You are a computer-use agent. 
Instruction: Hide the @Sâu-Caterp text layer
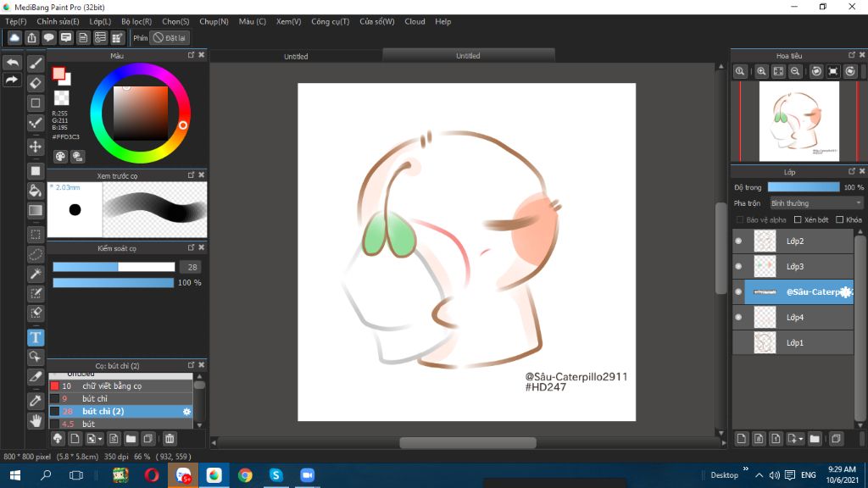click(738, 292)
